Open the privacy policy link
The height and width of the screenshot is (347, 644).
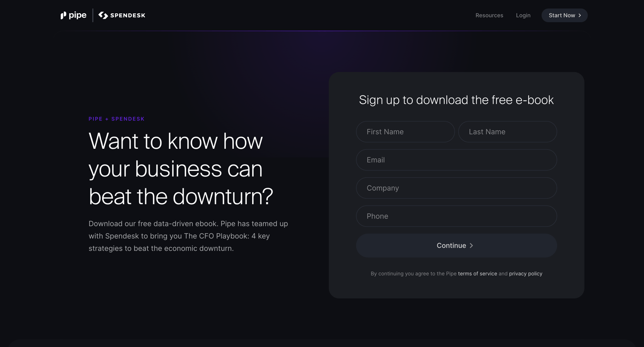point(526,274)
